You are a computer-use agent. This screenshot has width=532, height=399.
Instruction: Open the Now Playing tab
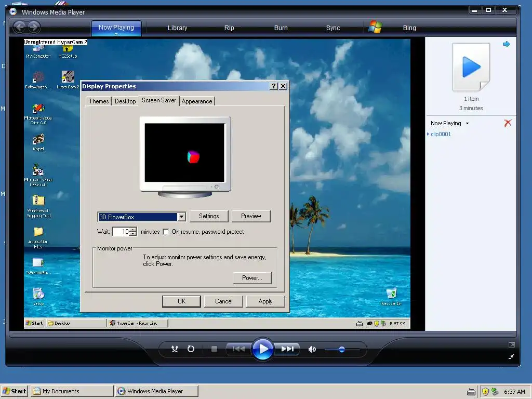(116, 27)
